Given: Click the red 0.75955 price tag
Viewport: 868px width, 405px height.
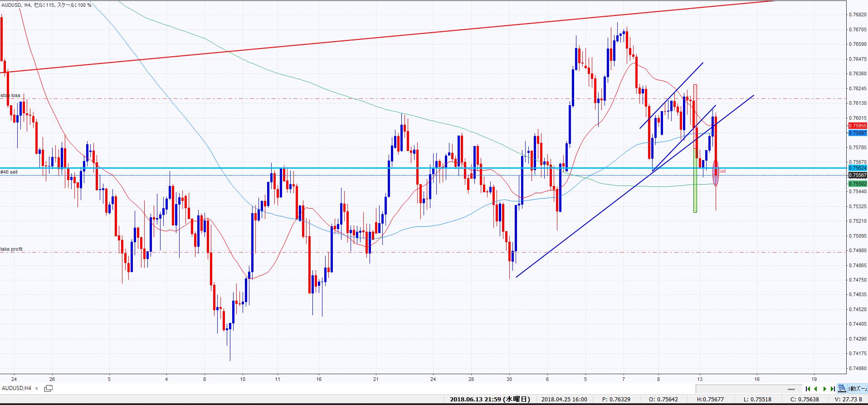Looking at the screenshot, I should click(857, 126).
